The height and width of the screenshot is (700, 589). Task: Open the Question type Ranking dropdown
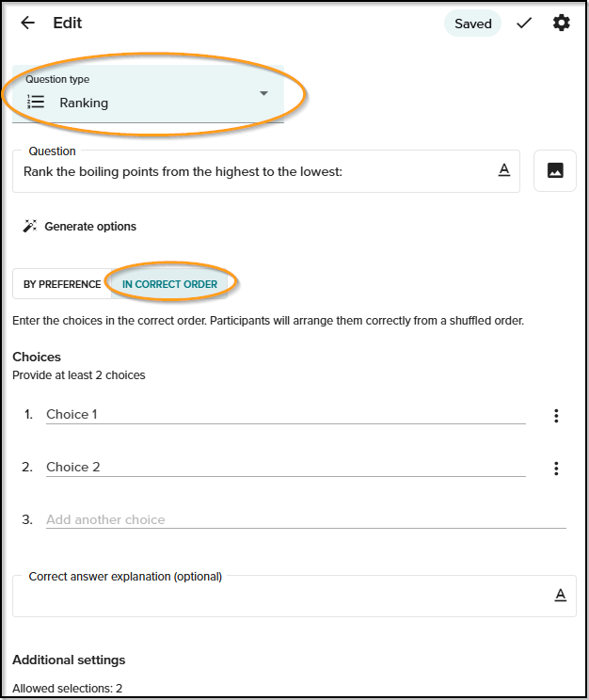click(149, 94)
